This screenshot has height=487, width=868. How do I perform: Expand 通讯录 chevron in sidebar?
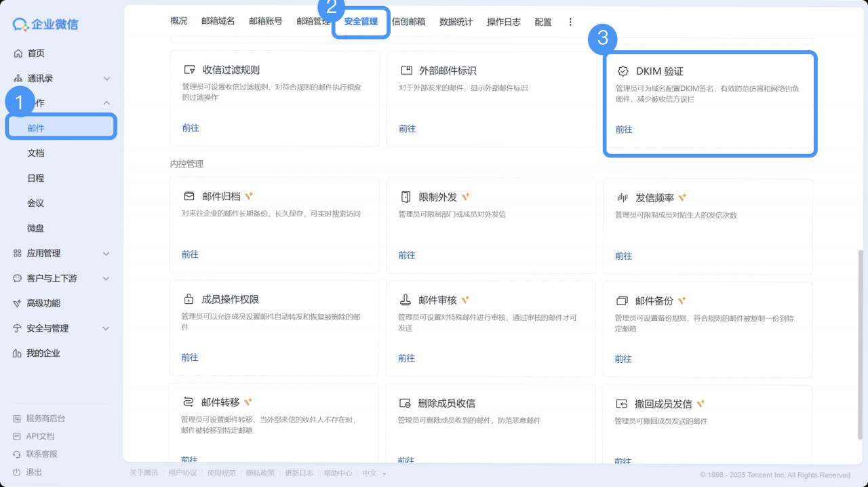106,79
